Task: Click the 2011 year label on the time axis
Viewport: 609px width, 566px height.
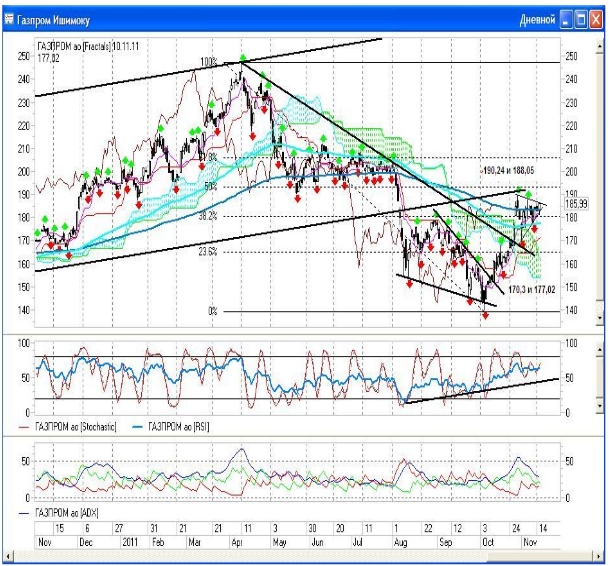Action: click(130, 542)
